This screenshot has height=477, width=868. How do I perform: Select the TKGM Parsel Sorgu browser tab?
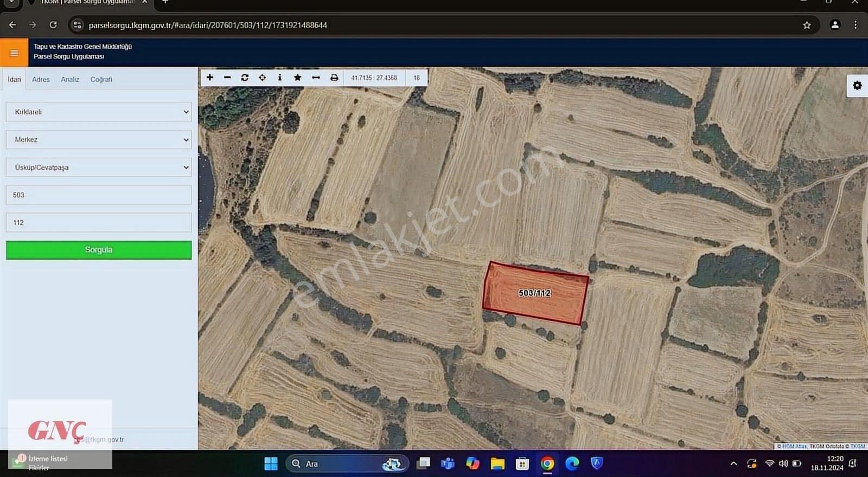tap(87, 3)
